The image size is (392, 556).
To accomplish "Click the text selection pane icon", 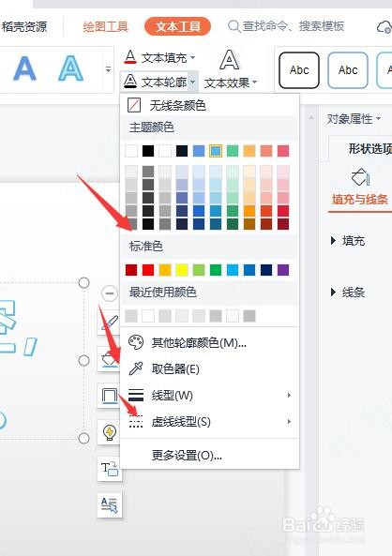I will click(x=110, y=505).
